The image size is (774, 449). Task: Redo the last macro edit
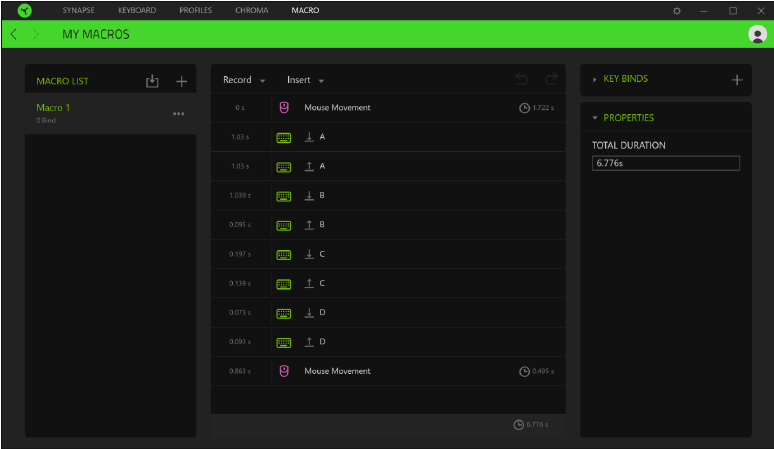[x=551, y=79]
